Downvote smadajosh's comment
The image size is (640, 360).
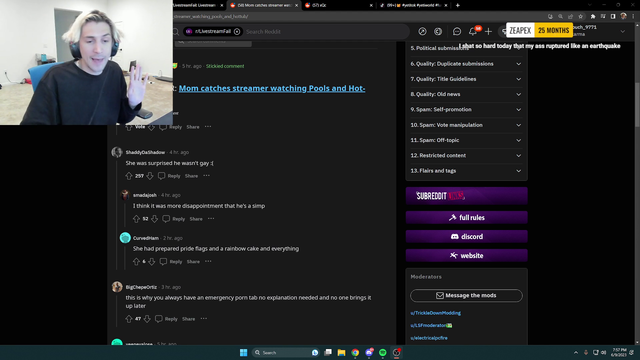point(154,219)
